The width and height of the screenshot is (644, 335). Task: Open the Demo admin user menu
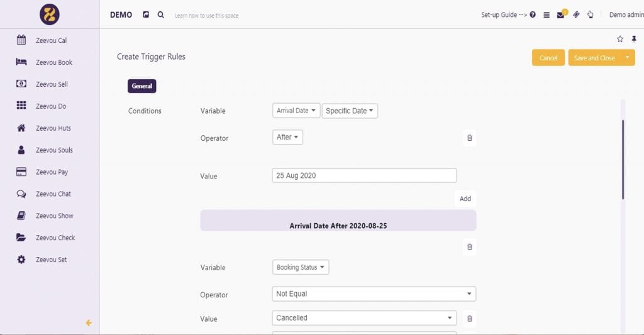(x=626, y=15)
